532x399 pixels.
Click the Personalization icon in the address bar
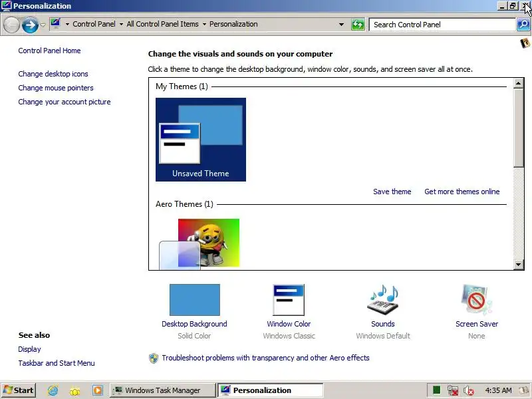pos(55,24)
